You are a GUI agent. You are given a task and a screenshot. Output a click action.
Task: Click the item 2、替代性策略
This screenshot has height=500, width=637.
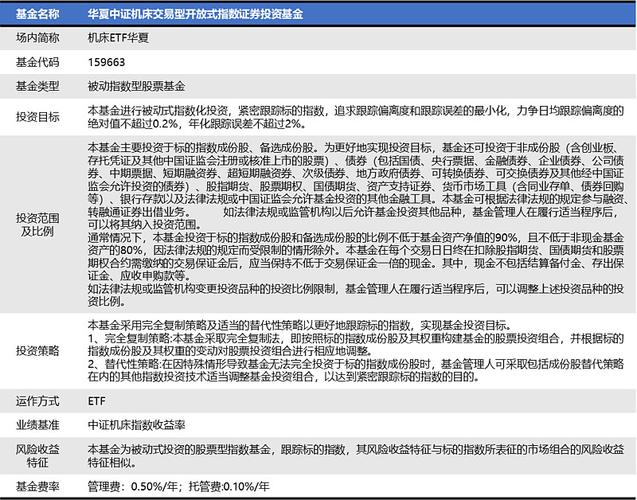355,370
